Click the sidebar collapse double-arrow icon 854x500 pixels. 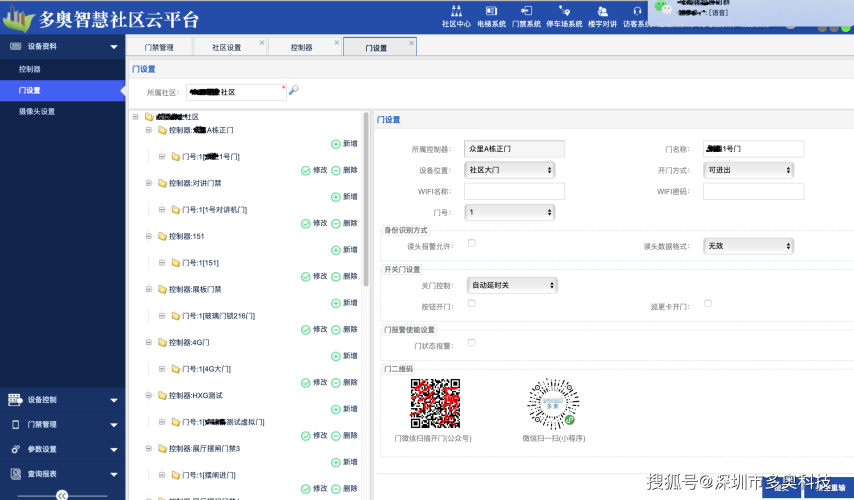tap(62, 495)
